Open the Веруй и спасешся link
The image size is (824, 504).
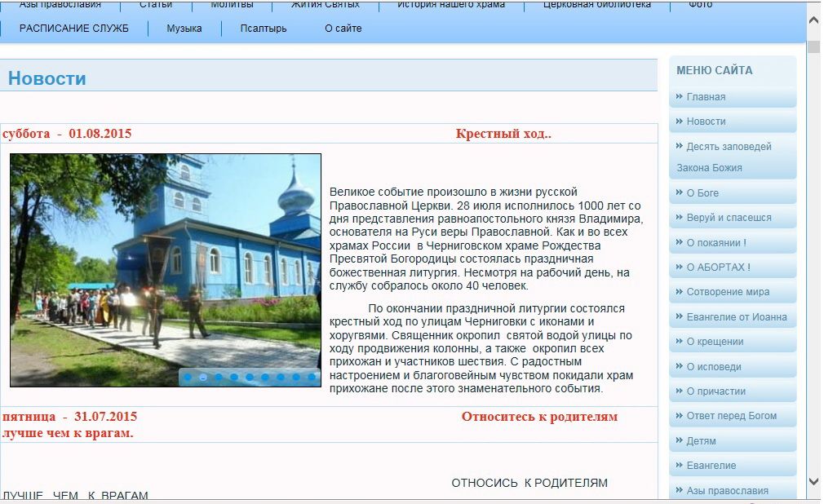pos(729,218)
